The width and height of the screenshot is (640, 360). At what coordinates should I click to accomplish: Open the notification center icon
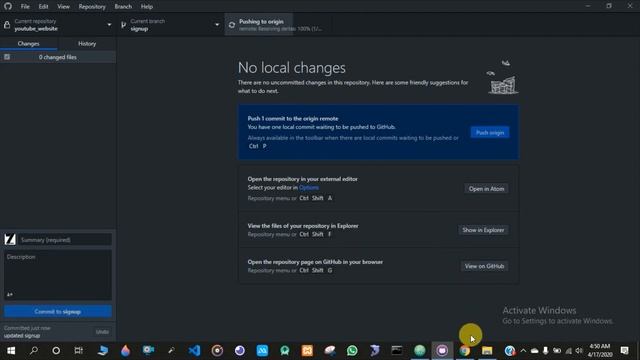point(624,350)
